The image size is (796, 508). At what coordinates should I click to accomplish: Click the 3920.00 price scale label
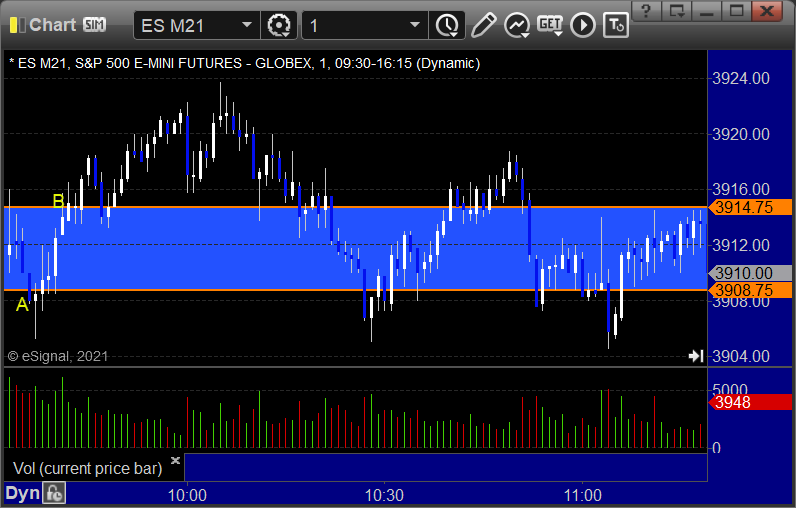741,134
